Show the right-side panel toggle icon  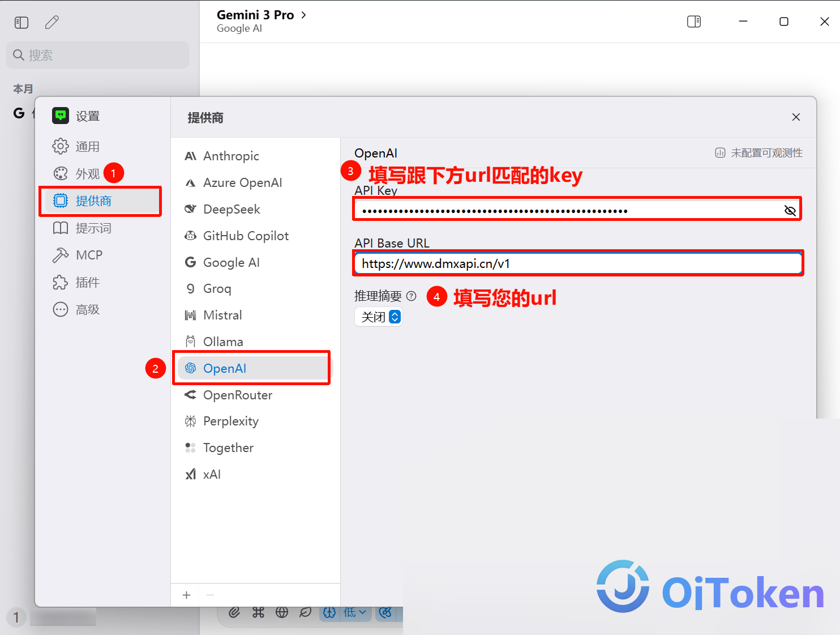coord(694,22)
